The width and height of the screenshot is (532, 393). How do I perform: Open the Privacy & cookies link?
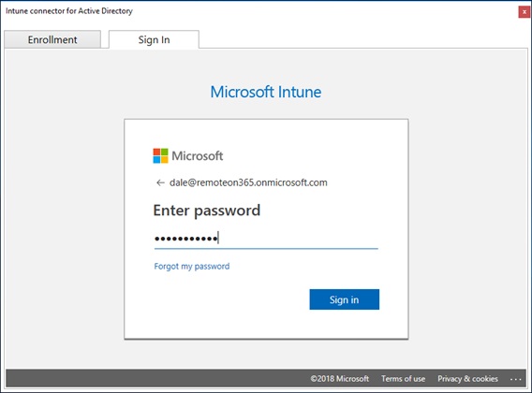[x=467, y=378]
